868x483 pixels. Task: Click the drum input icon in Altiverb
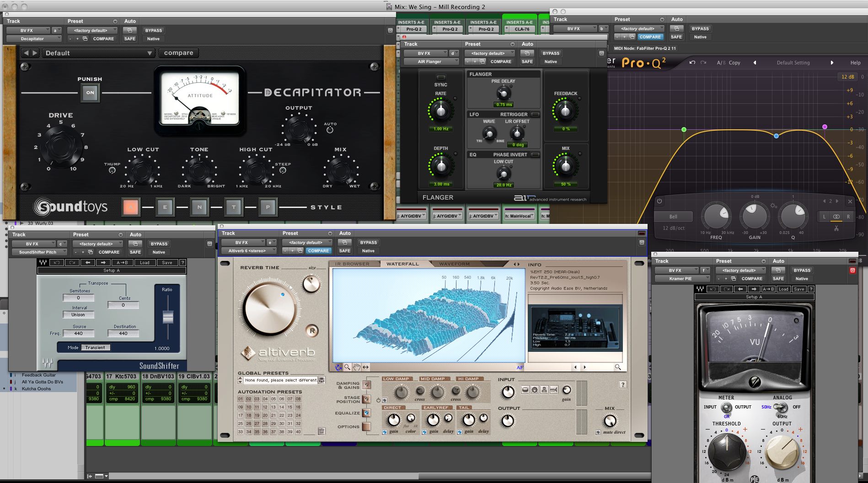[525, 390]
